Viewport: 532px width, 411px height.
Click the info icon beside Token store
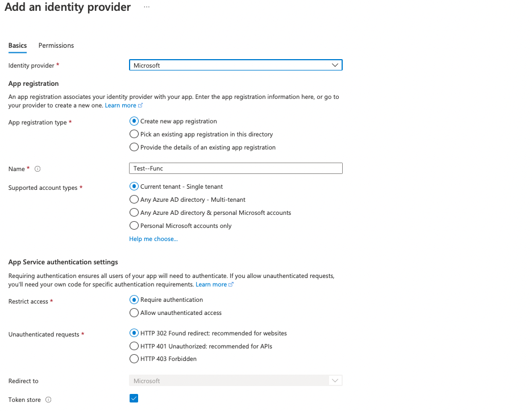(47, 400)
